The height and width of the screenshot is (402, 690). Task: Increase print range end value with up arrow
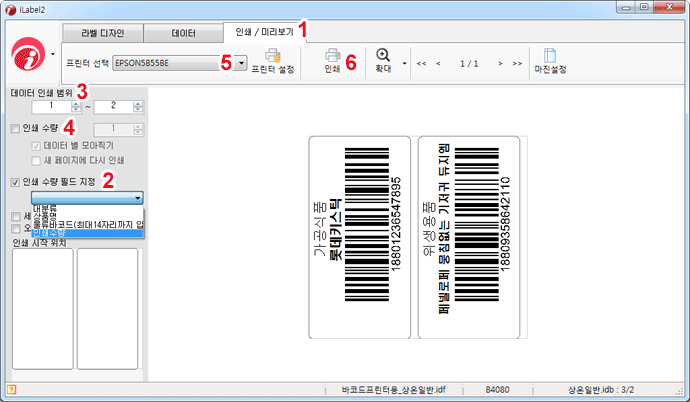pyautogui.click(x=138, y=104)
